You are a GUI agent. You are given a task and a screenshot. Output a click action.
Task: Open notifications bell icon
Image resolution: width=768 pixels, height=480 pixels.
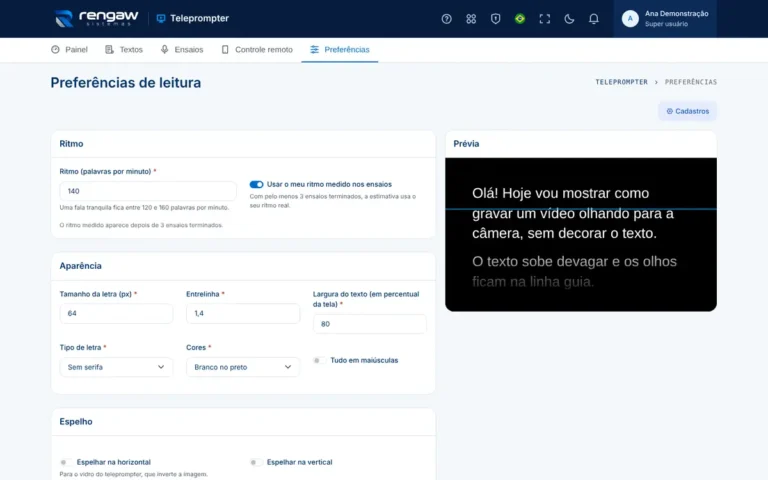(x=594, y=19)
